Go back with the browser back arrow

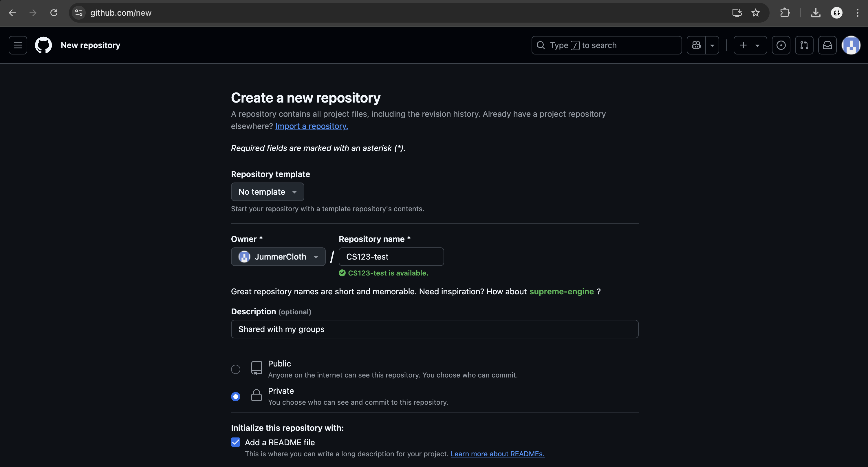pyautogui.click(x=12, y=13)
